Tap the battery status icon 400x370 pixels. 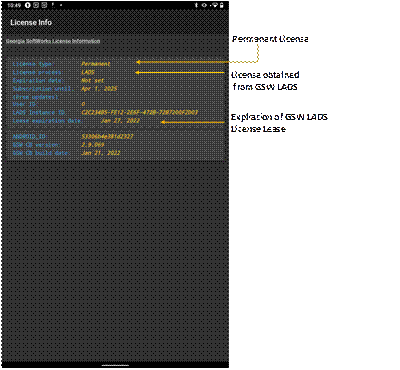point(222,5)
